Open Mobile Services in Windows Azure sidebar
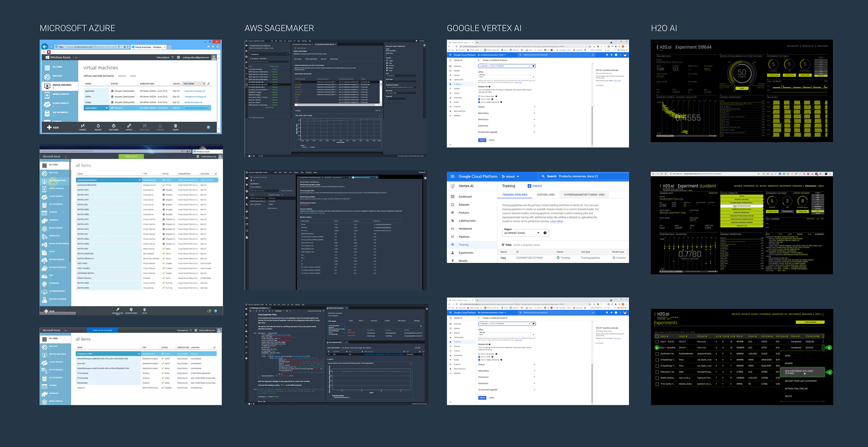 tap(59, 95)
